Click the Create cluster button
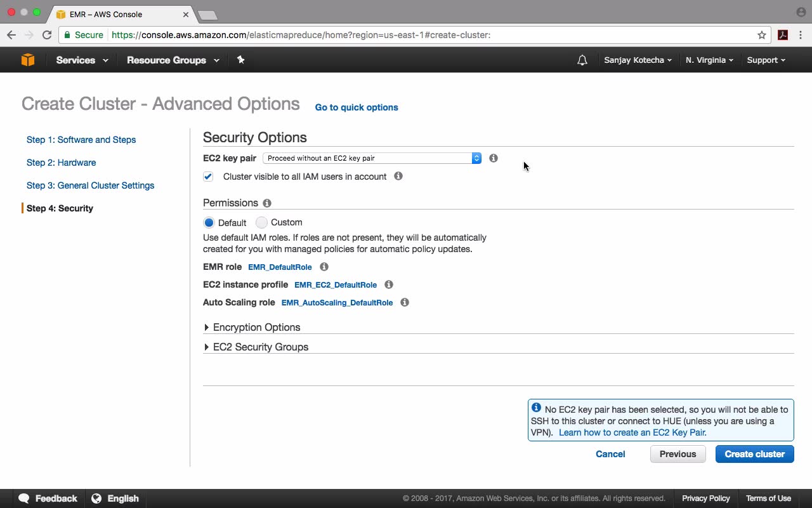The width and height of the screenshot is (812, 508). click(x=754, y=454)
